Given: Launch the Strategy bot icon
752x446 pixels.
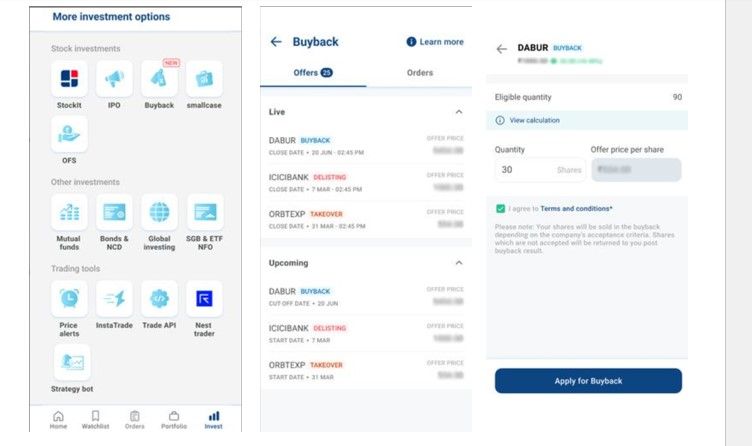Looking at the screenshot, I should pyautogui.click(x=69, y=361).
